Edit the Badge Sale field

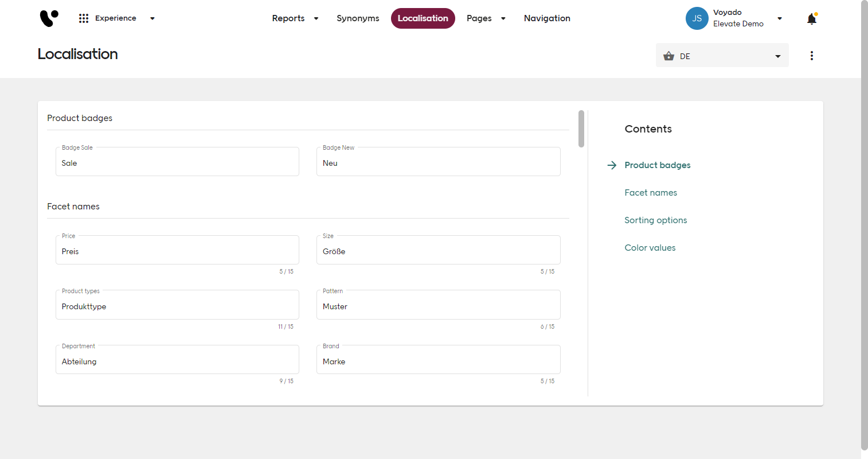click(x=177, y=162)
